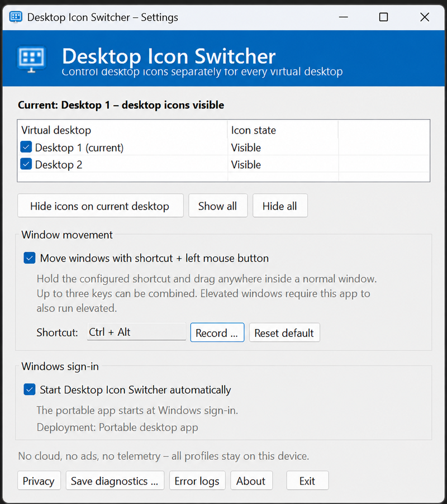This screenshot has height=504, width=447.
Task: Click Visible state in Desktop 2 row
Action: pos(246,165)
